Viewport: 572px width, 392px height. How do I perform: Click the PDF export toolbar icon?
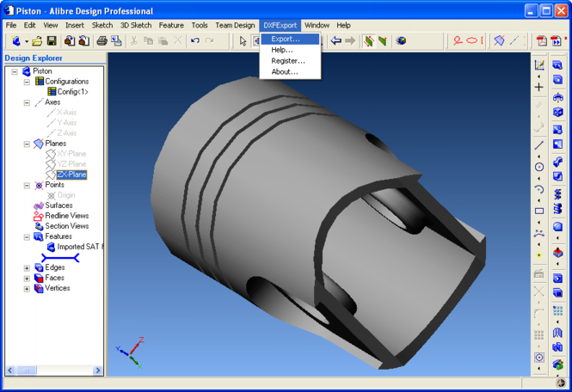point(542,41)
